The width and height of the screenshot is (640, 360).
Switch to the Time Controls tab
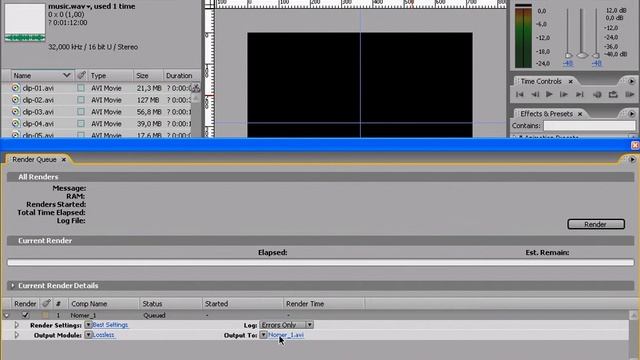click(541, 81)
